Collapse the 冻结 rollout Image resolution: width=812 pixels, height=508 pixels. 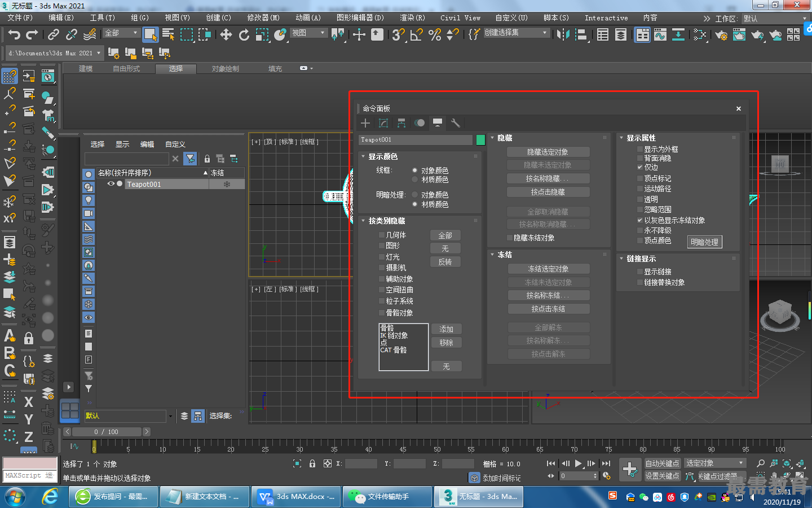[492, 255]
